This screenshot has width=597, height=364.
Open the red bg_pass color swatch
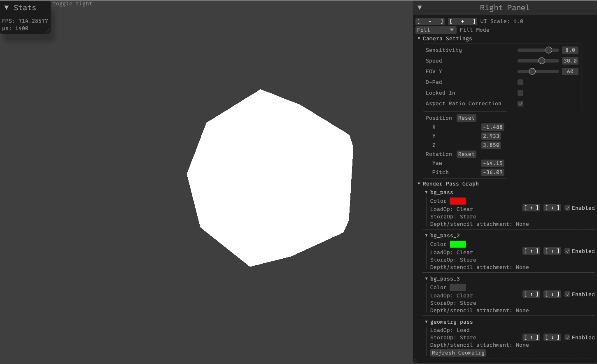click(x=458, y=201)
